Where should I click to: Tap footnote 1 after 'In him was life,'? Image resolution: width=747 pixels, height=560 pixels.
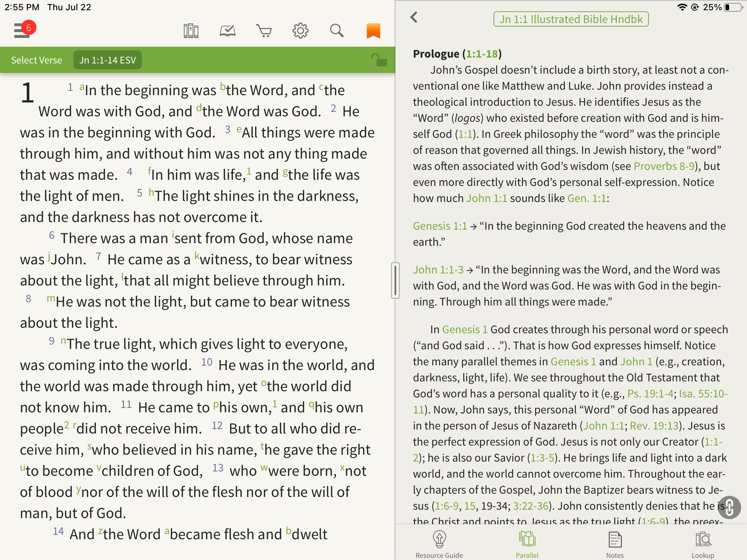(x=249, y=171)
